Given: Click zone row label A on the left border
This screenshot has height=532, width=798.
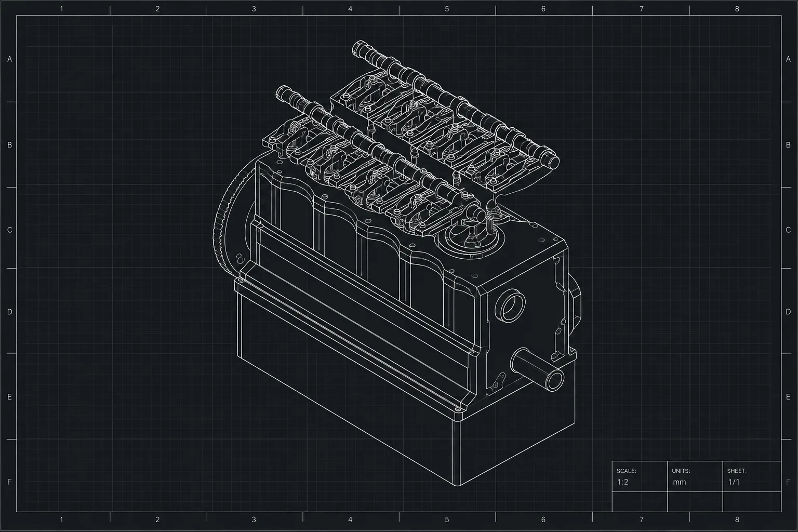Looking at the screenshot, I should (x=9, y=59).
